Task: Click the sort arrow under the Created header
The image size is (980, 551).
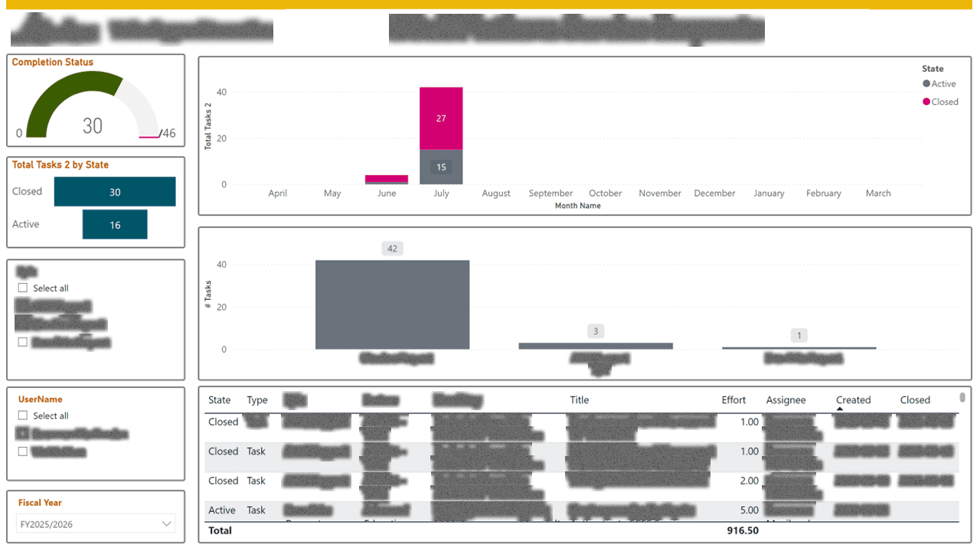Action: click(840, 409)
